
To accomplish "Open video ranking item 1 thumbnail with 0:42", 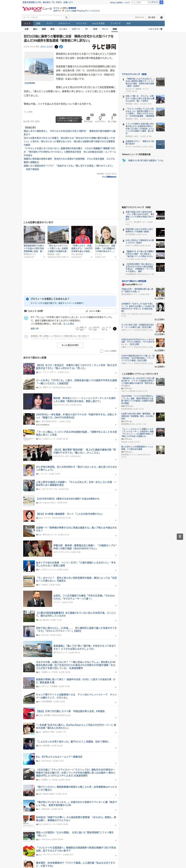I will pyautogui.click(x=160, y=215).
